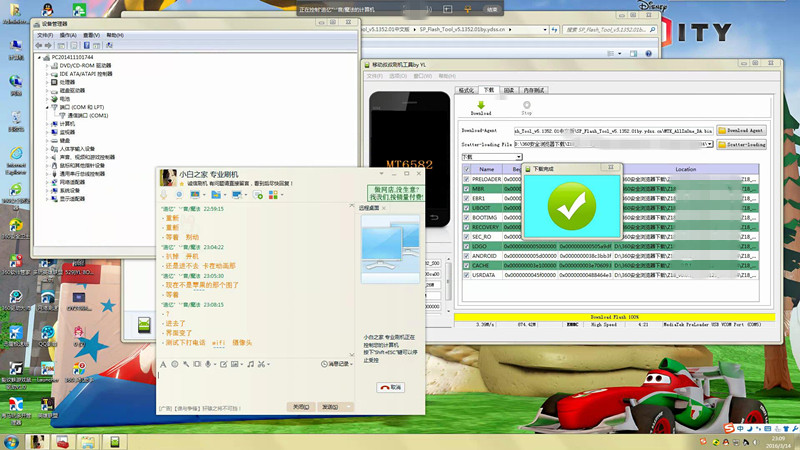
Task: Click the COM1 communication port tree item
Action: (x=88, y=116)
